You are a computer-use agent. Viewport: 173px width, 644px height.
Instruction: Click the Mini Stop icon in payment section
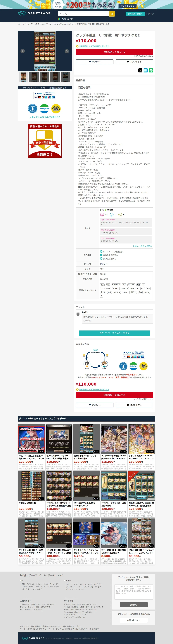143,366
